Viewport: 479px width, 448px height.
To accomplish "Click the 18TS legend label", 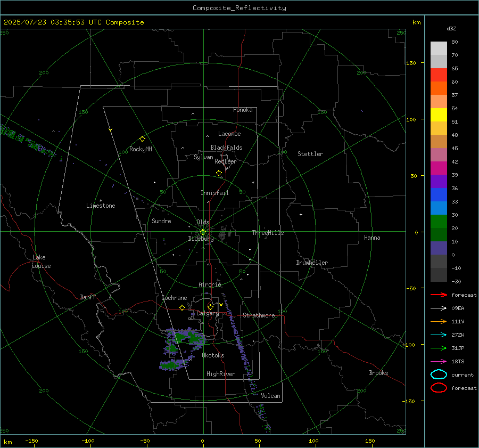I will click(x=458, y=362).
